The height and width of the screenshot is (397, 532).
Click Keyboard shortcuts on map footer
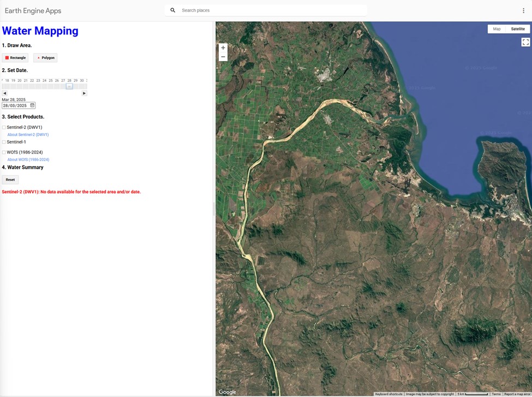click(388, 394)
